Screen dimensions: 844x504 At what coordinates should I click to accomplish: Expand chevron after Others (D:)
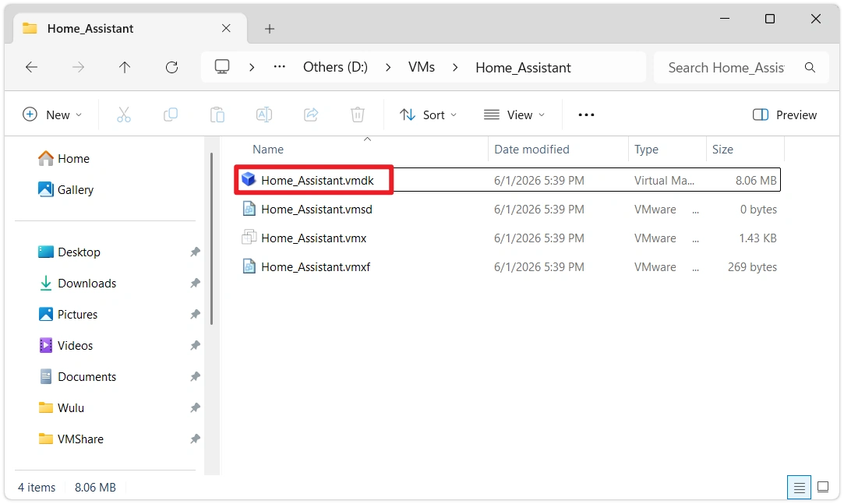[388, 67]
